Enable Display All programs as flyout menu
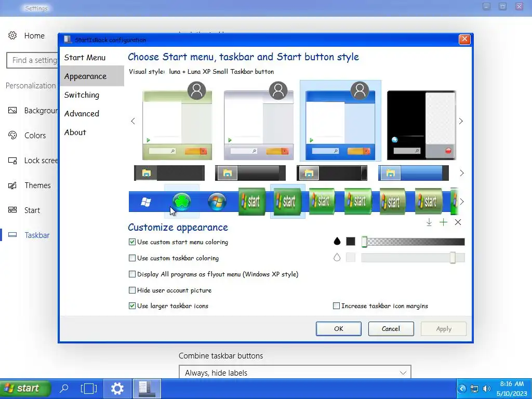 [132, 274]
